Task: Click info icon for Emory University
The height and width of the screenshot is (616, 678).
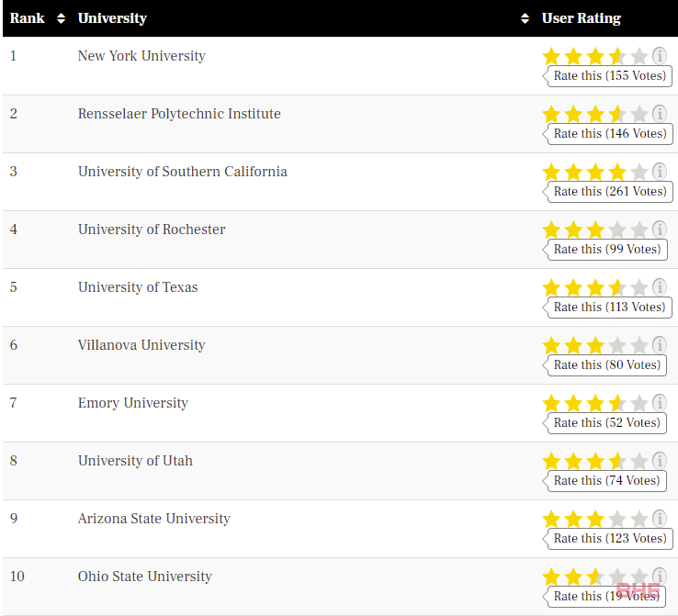Action: (x=660, y=403)
